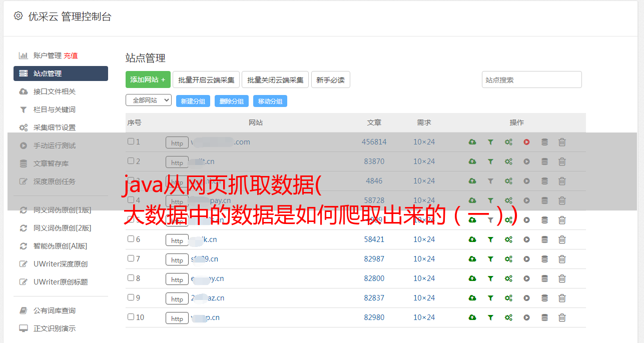Click the red 充值 link
The height and width of the screenshot is (343, 644).
coord(71,55)
